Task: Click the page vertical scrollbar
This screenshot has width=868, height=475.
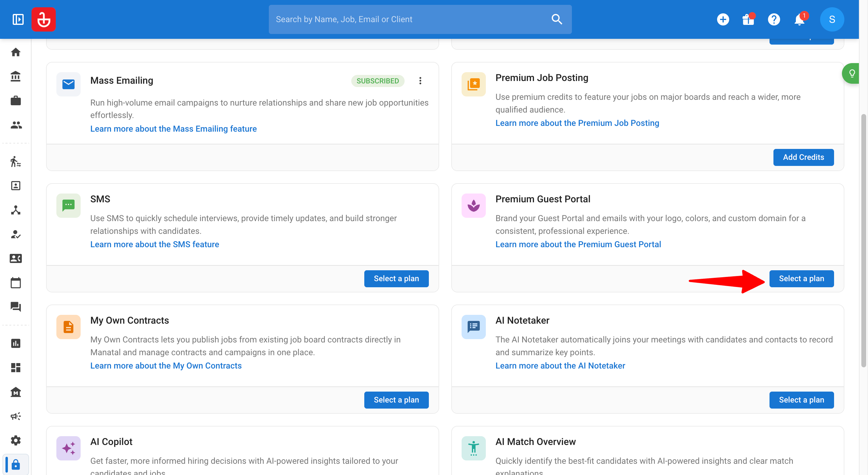Action: point(863,241)
